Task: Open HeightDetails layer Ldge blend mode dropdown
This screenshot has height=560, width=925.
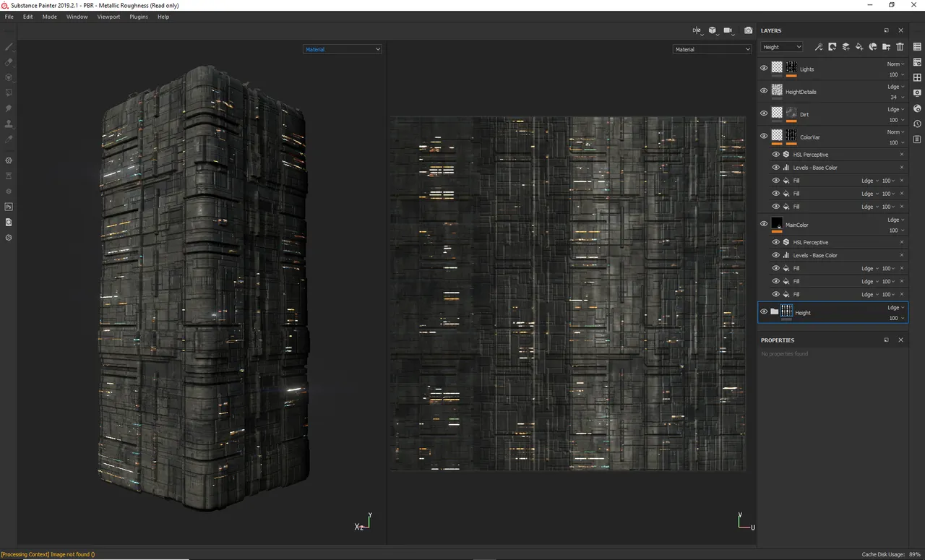Action: (x=895, y=87)
